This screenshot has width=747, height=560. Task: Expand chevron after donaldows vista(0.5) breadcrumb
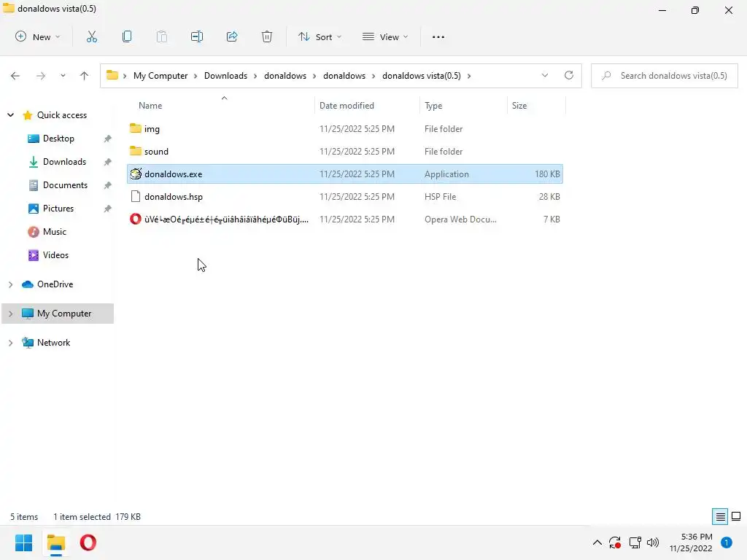469,76
